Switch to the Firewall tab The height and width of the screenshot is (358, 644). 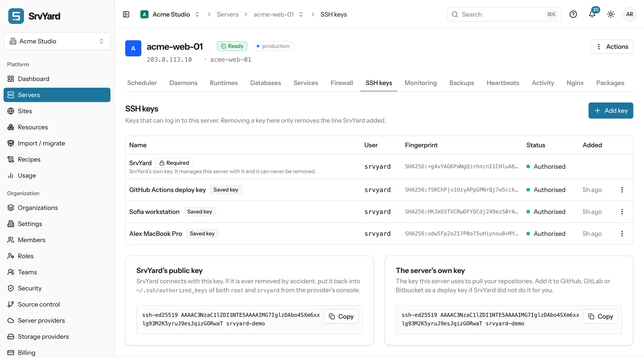[342, 83]
